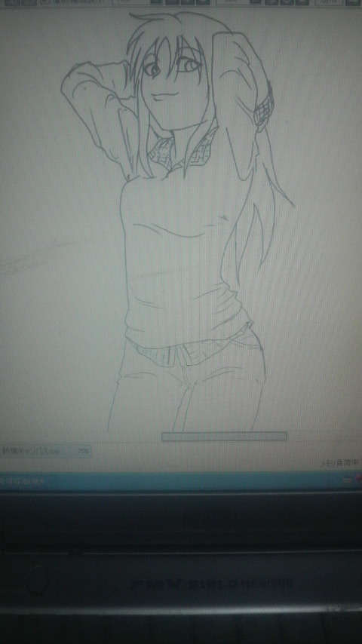Click the memory usage status text
The height and width of the screenshot is (644, 362).
[x=340, y=463]
